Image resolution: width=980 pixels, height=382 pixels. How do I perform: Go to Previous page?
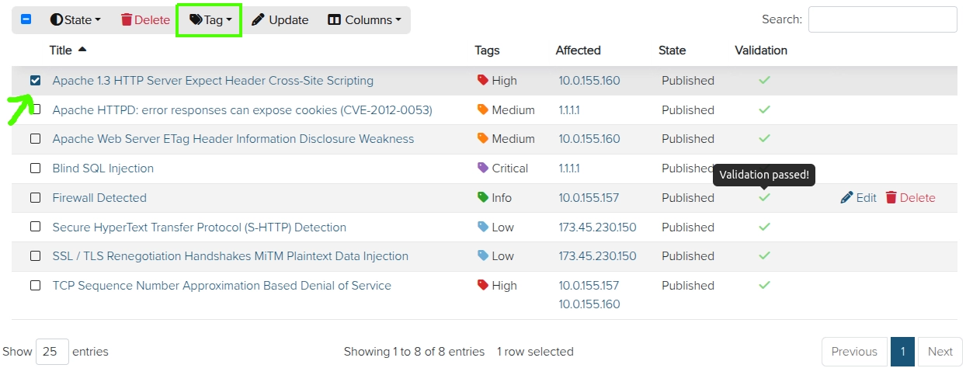click(854, 352)
